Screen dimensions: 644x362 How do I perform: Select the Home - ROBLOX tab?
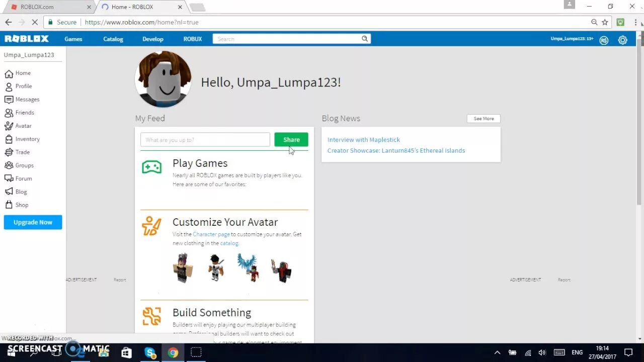click(x=141, y=7)
